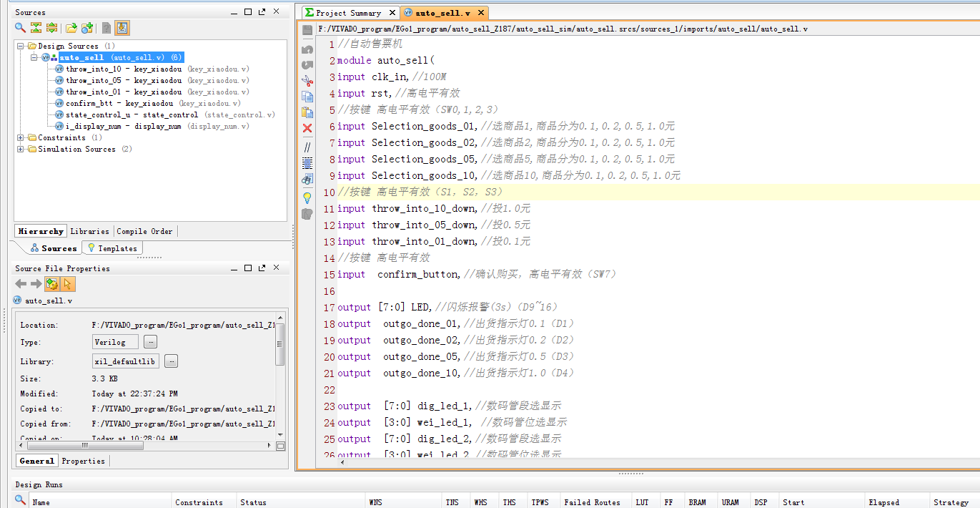The width and height of the screenshot is (980, 508).
Task: Toggle the highlighted show-in-editor button in the Sources toolbar
Action: coord(122,28)
